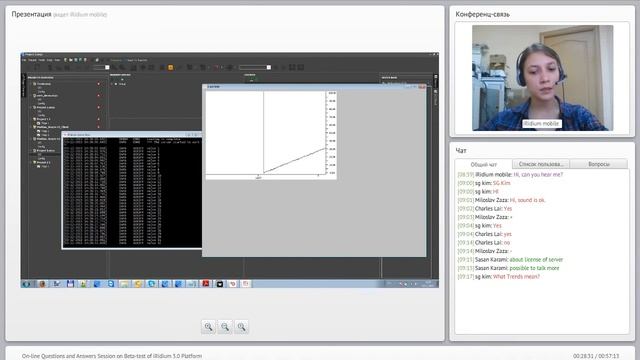This screenshot has height=360, width=640.
Task: Select chat message 'Hi, sound is ok.'
Action: [527, 200]
